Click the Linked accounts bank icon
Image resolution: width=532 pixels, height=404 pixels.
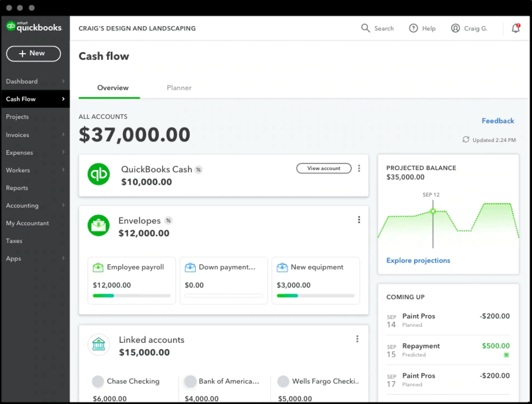pyautogui.click(x=98, y=345)
